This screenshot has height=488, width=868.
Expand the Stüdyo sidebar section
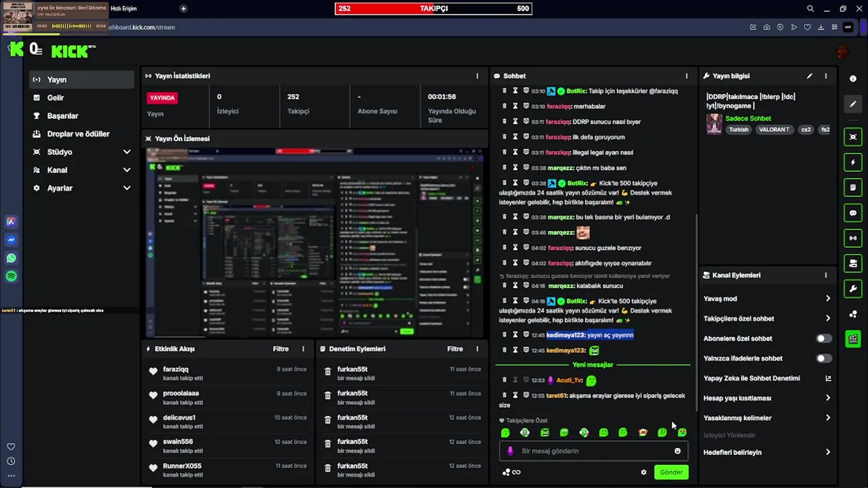pyautogui.click(x=81, y=152)
